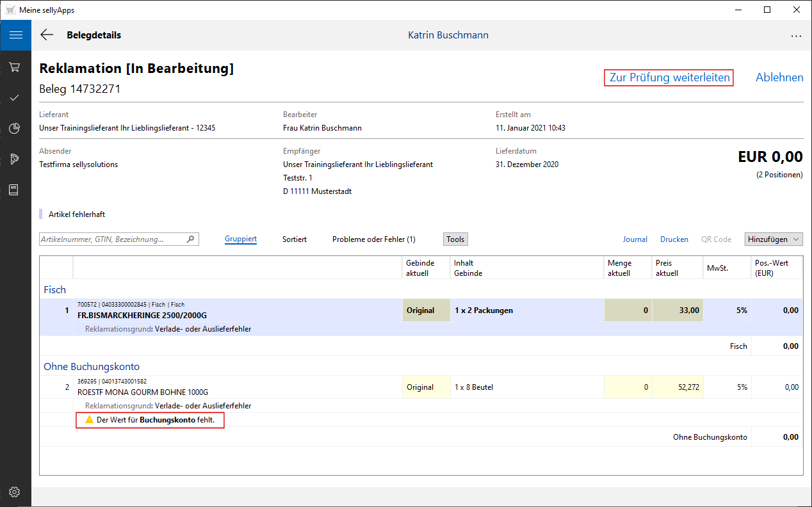This screenshot has width=812, height=507.
Task: Click the Drucken link
Action: 674,239
